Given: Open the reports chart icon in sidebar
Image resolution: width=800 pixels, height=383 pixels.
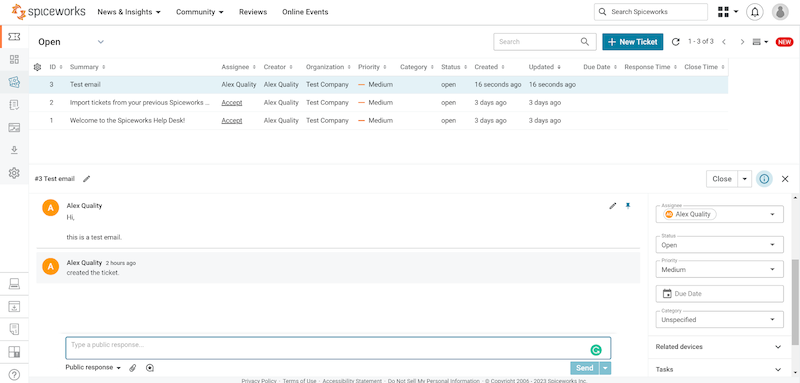Looking at the screenshot, I should coord(14,127).
